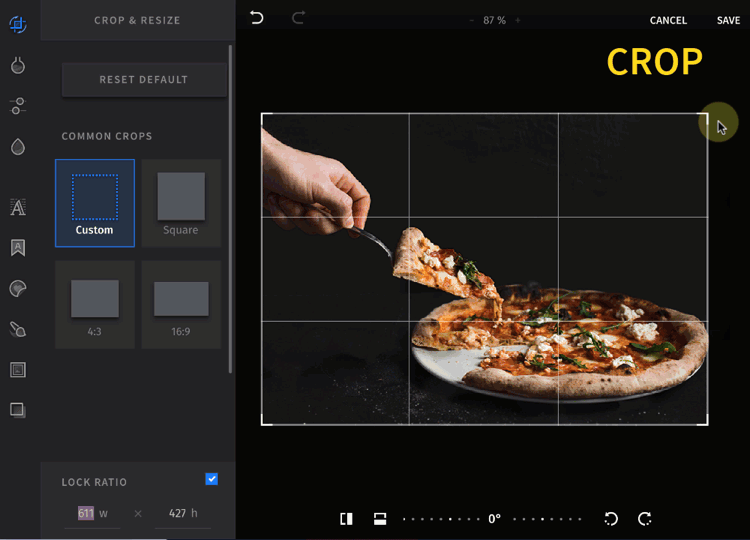750x540 pixels.
Task: Open the Filters flask icon
Action: 18,65
